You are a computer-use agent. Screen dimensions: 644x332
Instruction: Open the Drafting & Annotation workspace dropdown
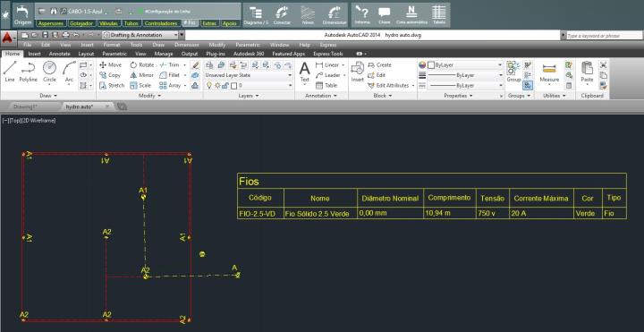click(140, 35)
